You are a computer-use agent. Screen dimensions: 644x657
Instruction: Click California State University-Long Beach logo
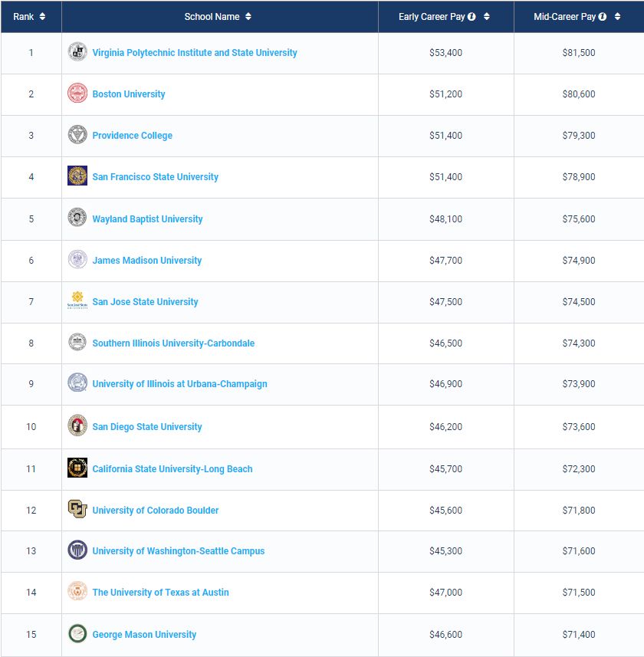click(x=77, y=468)
